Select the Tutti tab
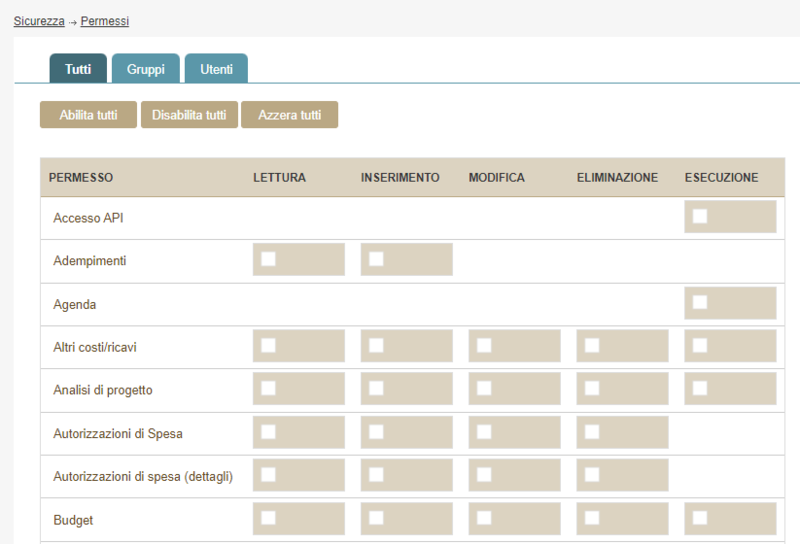Image resolution: width=800 pixels, height=544 pixels. 78,69
